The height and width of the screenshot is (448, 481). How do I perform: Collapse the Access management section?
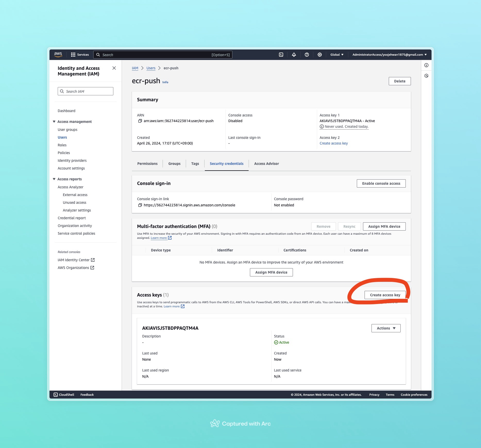pyautogui.click(x=54, y=122)
